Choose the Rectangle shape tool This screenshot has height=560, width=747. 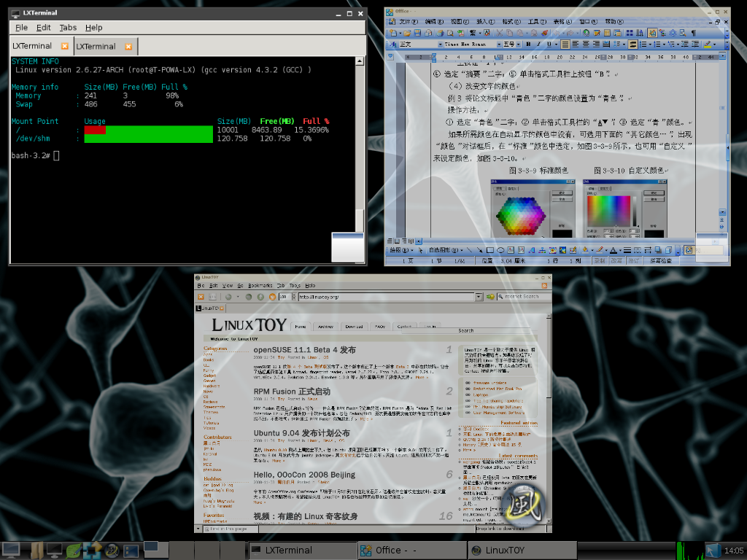point(489,250)
